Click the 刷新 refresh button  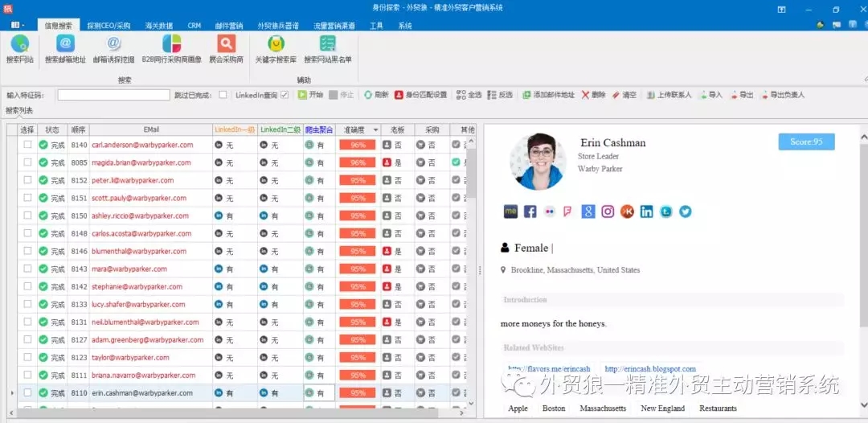point(376,95)
